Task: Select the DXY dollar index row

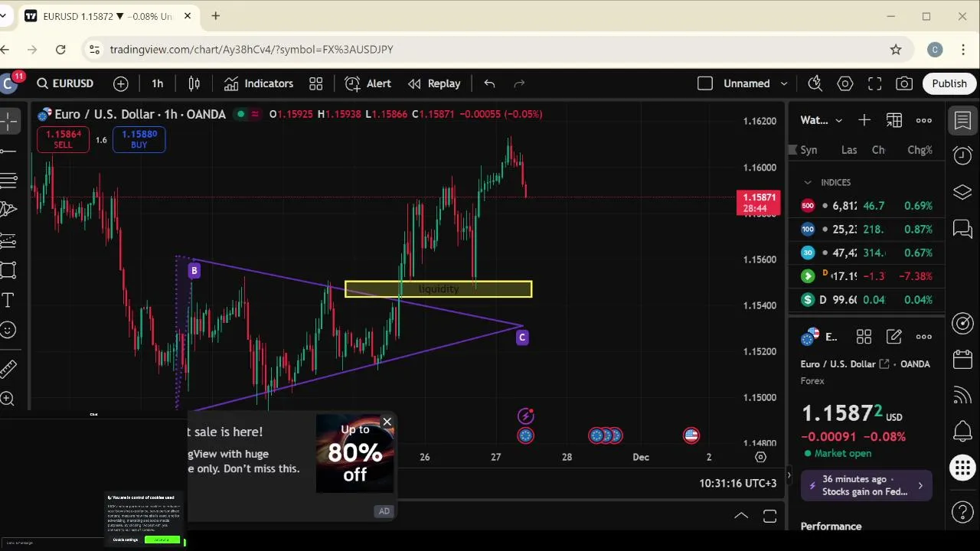Action: 867,300
